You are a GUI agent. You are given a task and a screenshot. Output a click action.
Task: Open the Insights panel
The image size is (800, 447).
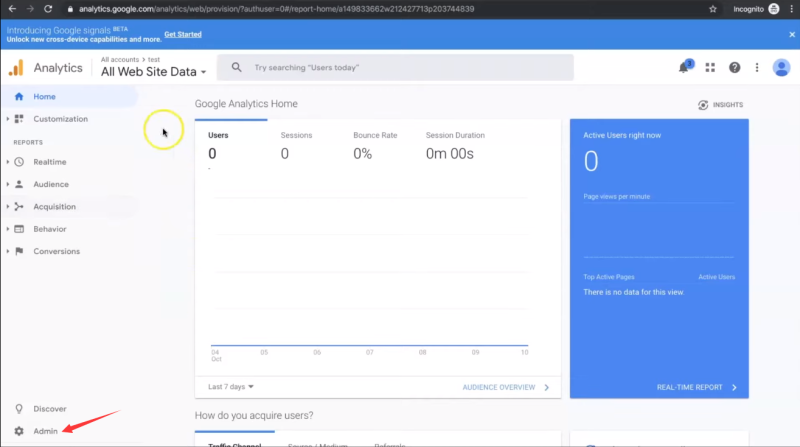point(720,105)
